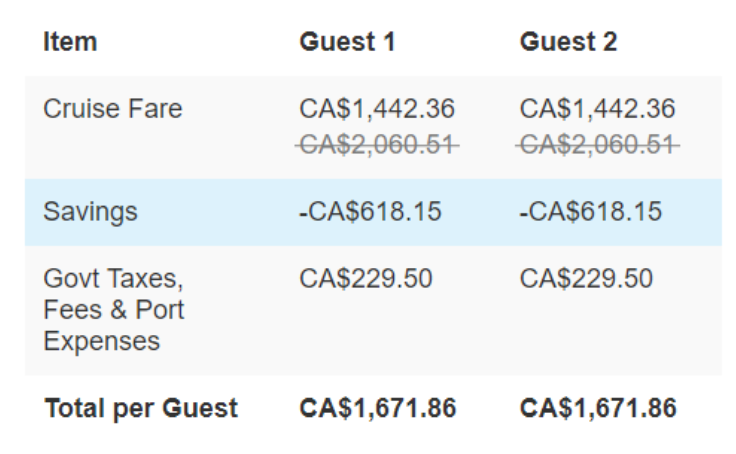Viewport: 736px width, 454px height.
Task: Select the 'Guest 2' column header
Action: pyautogui.click(x=568, y=42)
